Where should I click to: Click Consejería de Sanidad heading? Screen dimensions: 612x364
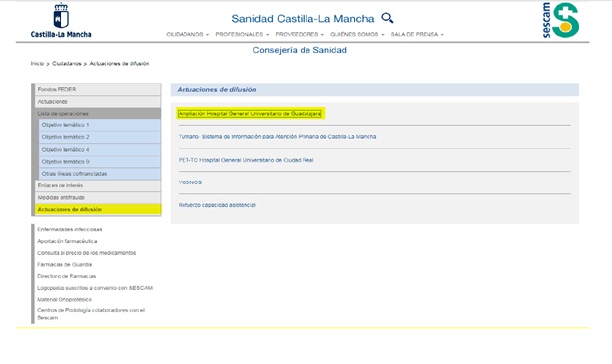click(300, 50)
